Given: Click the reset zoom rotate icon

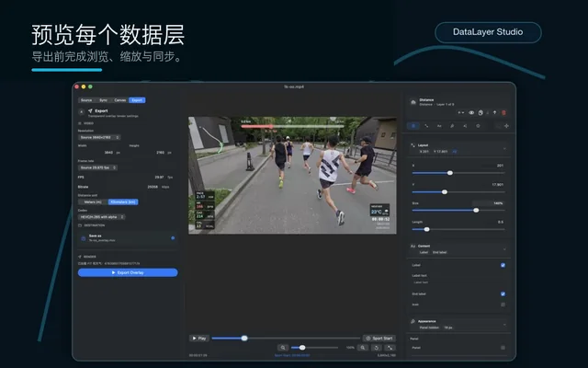Looking at the screenshot, I should click(x=377, y=348).
